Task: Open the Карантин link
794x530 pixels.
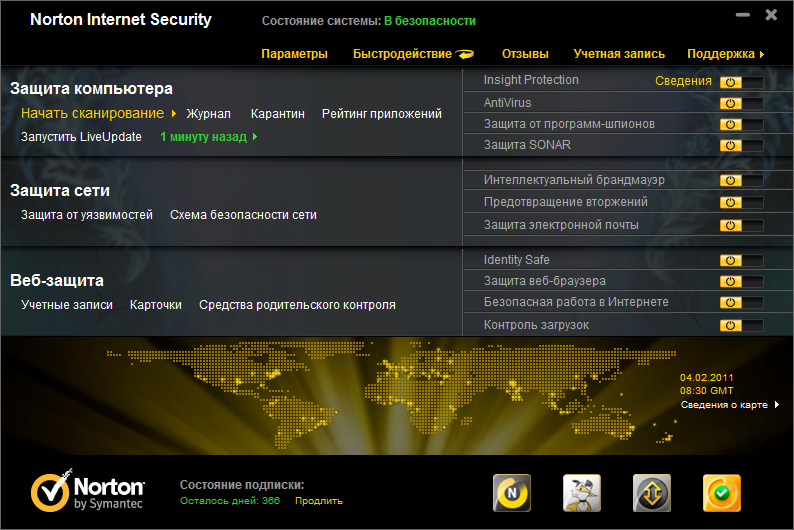Action: pyautogui.click(x=277, y=114)
